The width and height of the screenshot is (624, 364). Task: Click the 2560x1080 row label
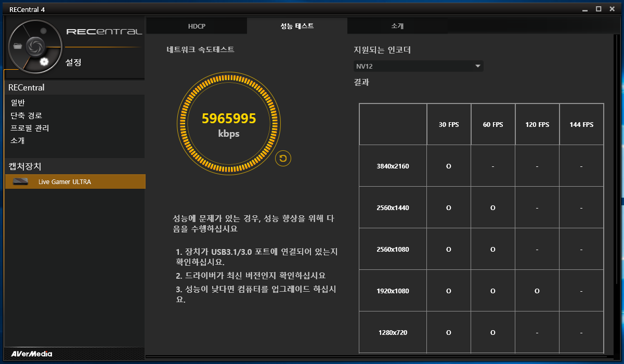[393, 249]
